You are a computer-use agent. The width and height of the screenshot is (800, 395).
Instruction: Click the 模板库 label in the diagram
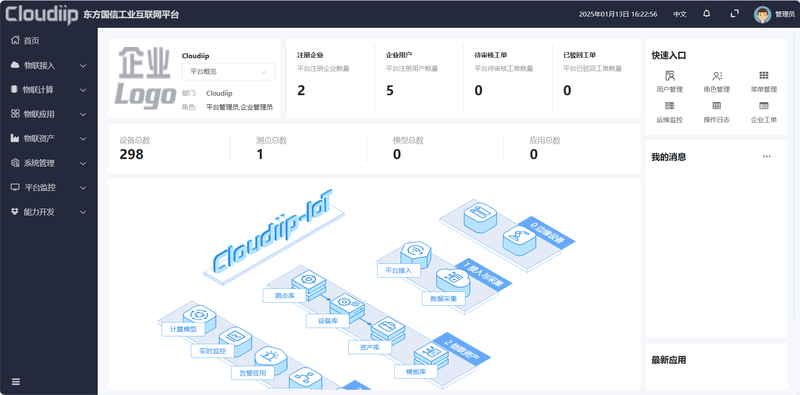[415, 372]
